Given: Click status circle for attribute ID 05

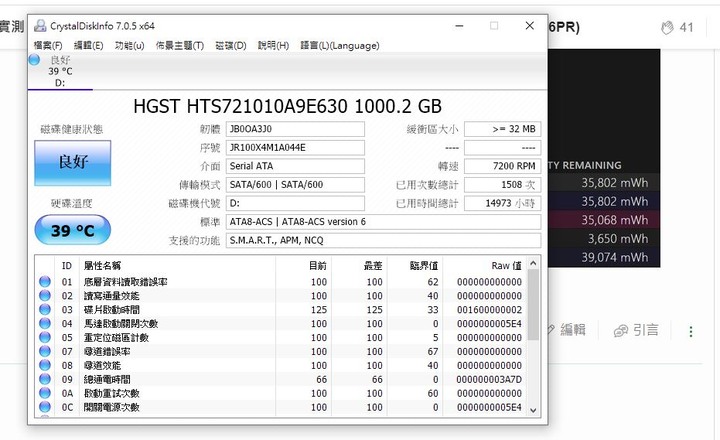Looking at the screenshot, I should pos(45,337).
